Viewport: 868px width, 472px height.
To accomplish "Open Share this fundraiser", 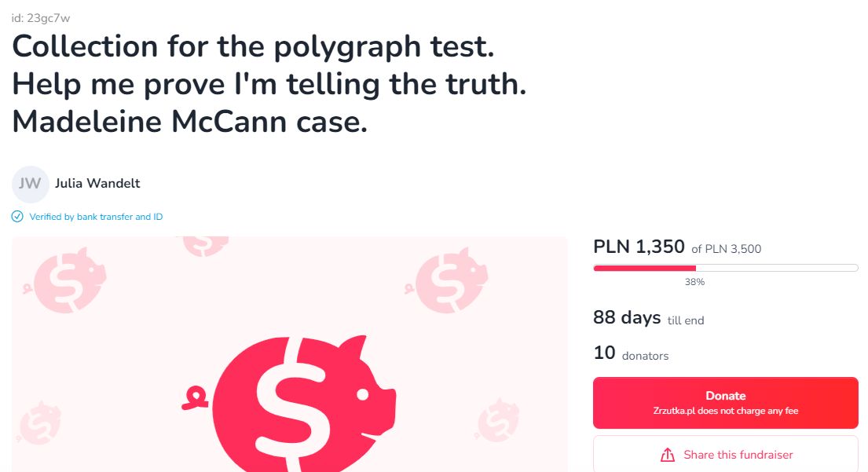I will 725,455.
